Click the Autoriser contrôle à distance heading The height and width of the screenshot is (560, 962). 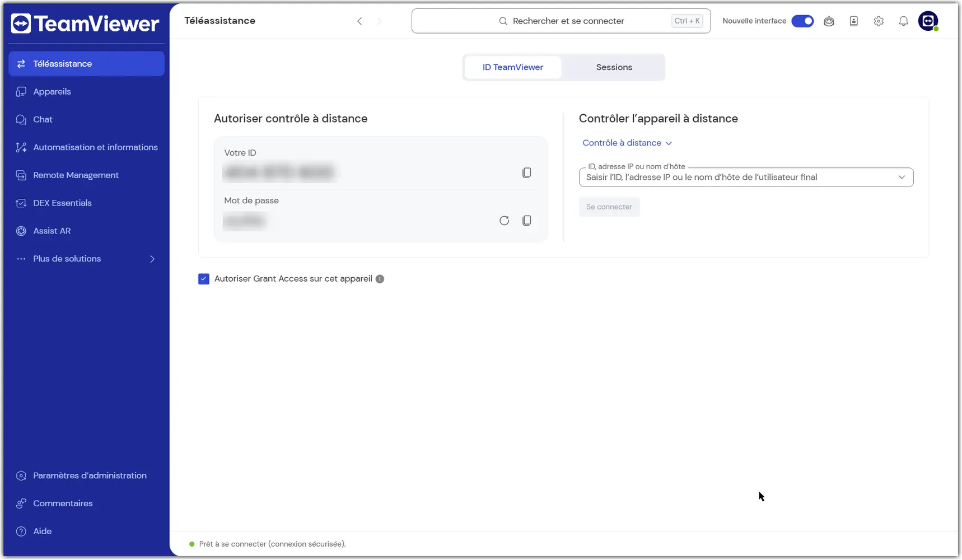coord(291,119)
